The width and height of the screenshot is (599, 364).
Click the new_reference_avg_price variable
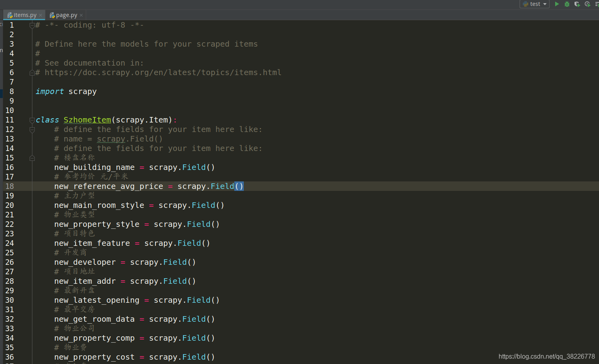pyautogui.click(x=109, y=186)
